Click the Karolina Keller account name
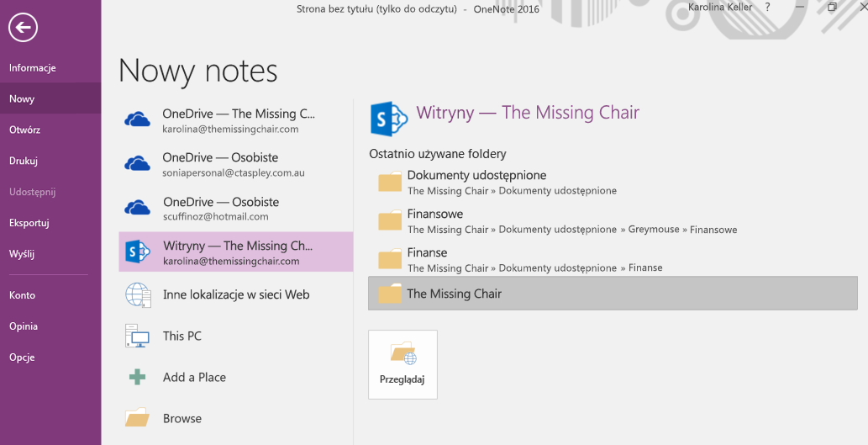The width and height of the screenshot is (868, 445). coord(719,8)
